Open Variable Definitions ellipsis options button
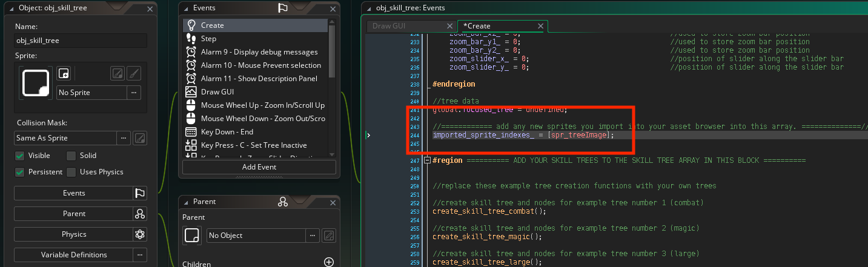This screenshot has width=868, height=267. coord(140,255)
